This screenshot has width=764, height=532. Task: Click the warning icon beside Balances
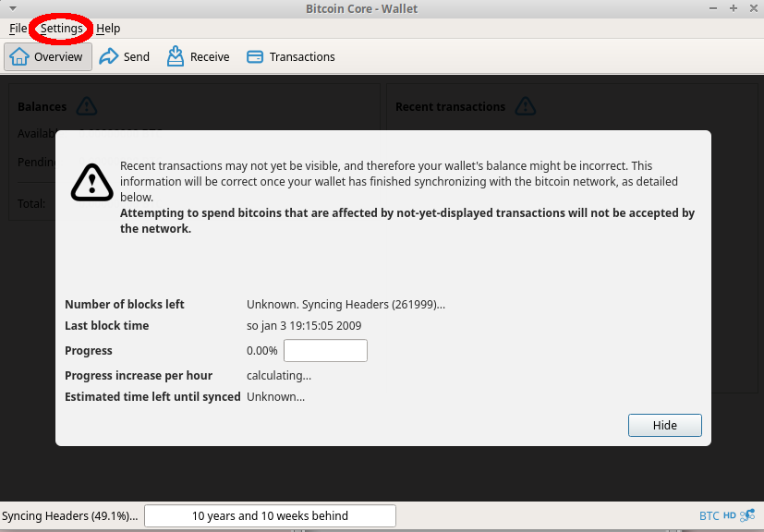point(86,105)
